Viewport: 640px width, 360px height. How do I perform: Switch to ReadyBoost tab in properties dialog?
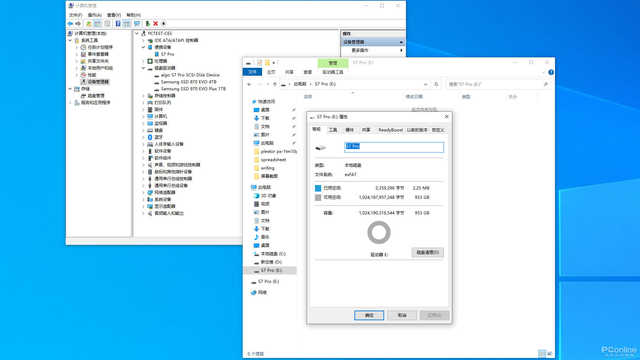[x=390, y=130]
